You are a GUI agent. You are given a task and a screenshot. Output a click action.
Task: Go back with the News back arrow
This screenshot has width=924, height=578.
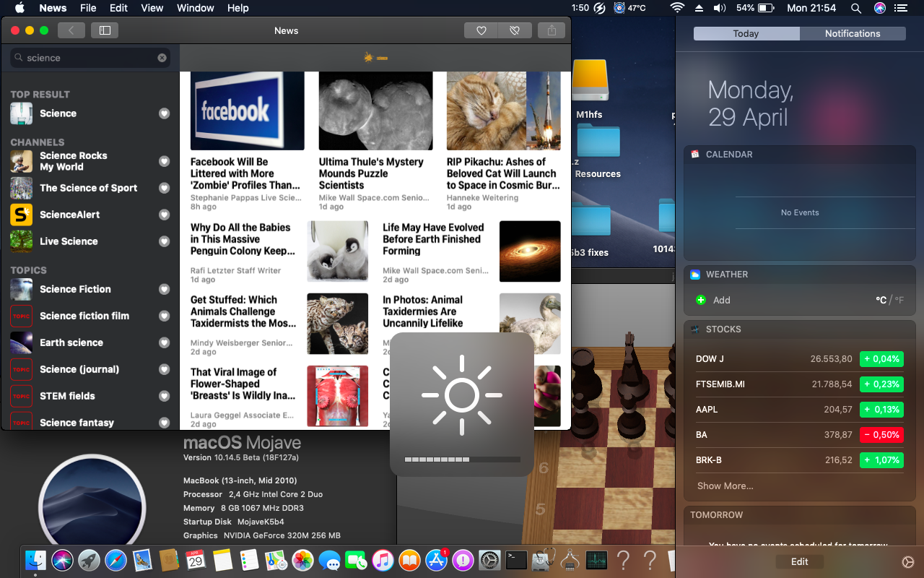pos(71,30)
